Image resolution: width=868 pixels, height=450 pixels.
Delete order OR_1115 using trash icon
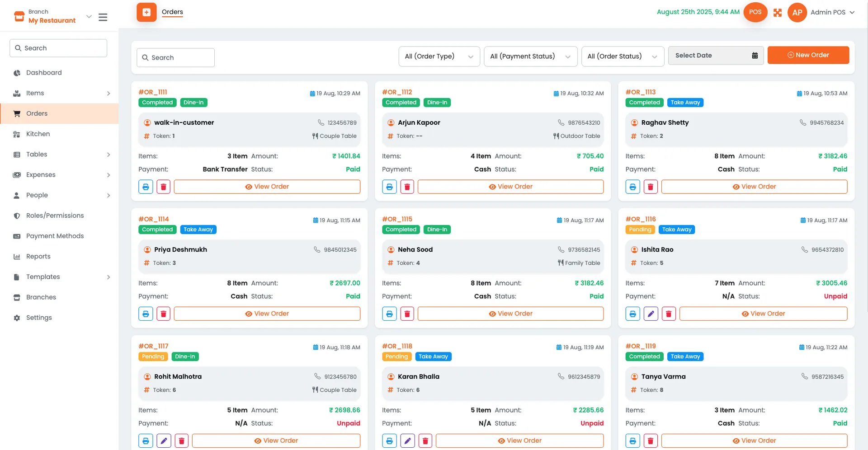(x=407, y=313)
